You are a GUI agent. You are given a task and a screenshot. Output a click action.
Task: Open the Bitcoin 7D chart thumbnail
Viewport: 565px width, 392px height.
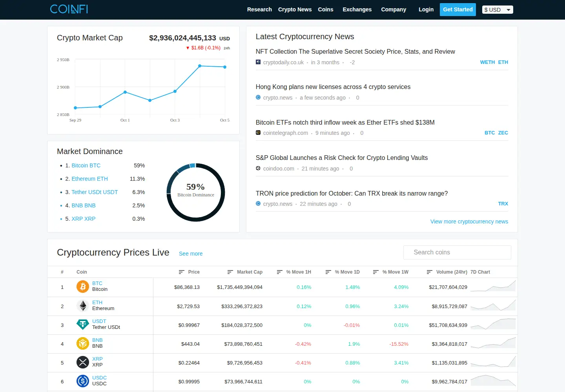493,286
